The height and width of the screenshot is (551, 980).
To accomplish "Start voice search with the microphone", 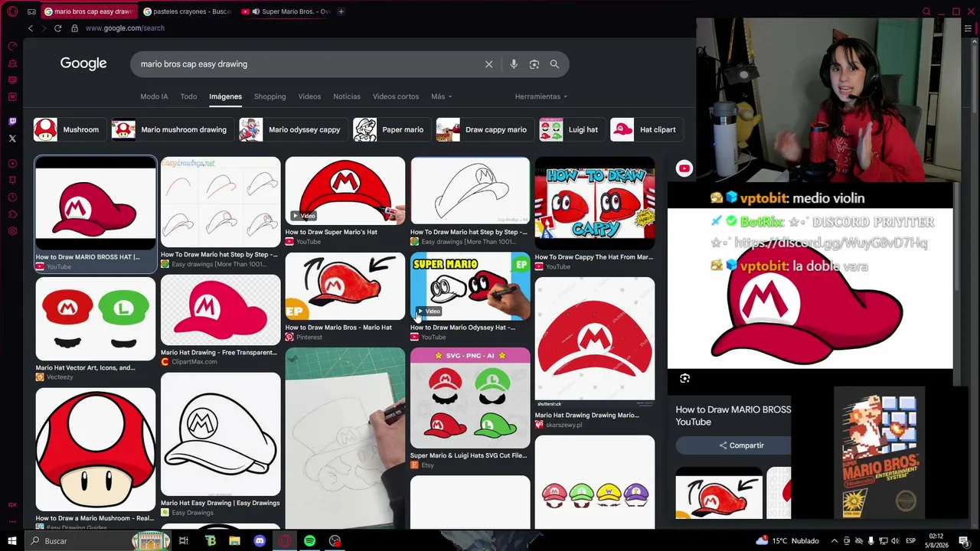I will (x=514, y=64).
